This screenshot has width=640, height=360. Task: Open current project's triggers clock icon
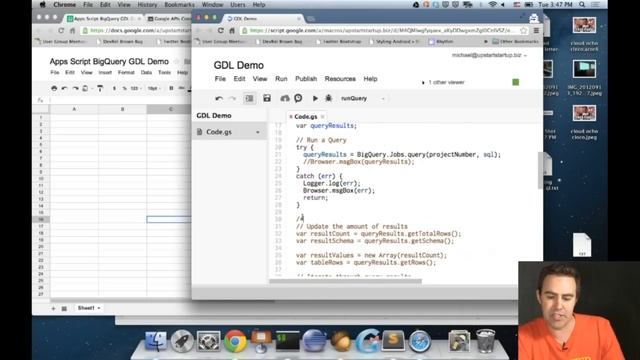tap(298, 98)
